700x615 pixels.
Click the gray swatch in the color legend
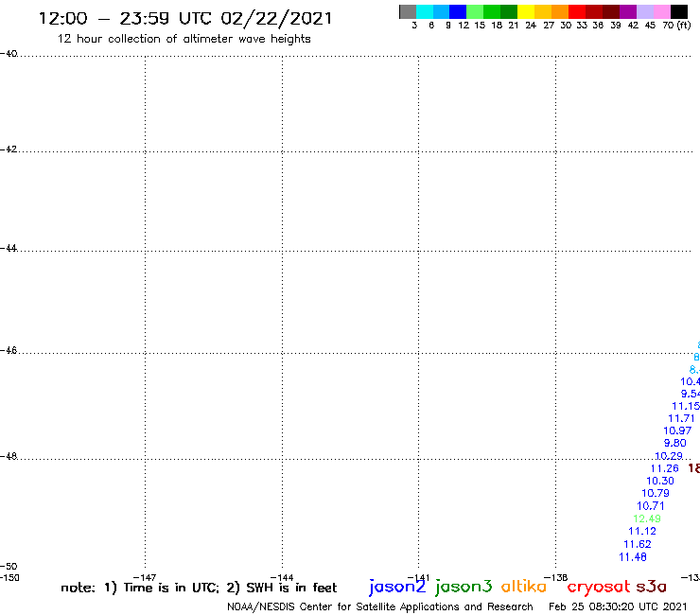(408, 11)
